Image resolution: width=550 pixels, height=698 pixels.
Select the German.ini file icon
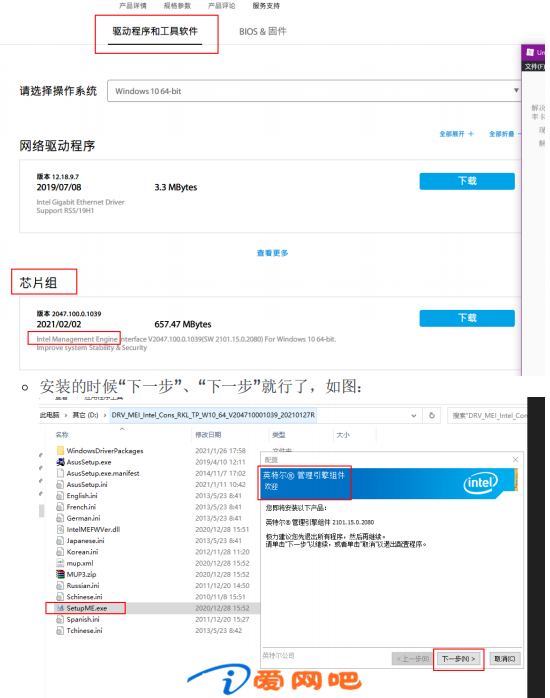coord(61,518)
